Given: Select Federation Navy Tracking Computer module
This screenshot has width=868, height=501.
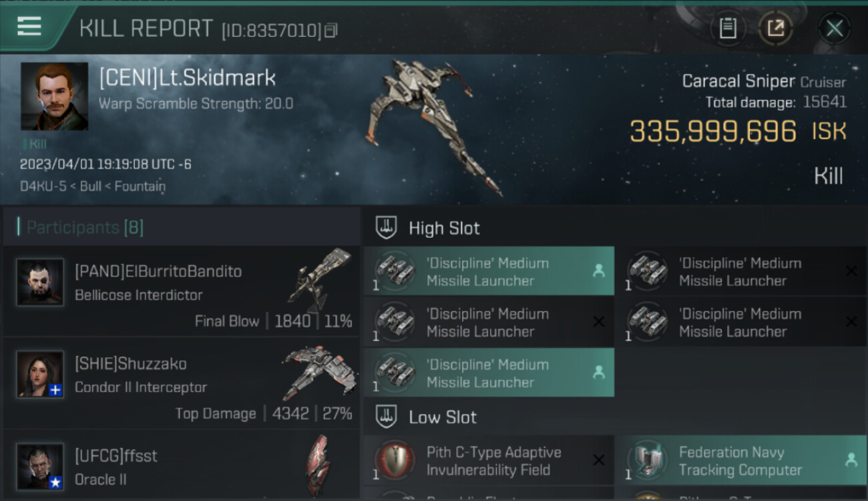Looking at the screenshot, I should point(741,460).
